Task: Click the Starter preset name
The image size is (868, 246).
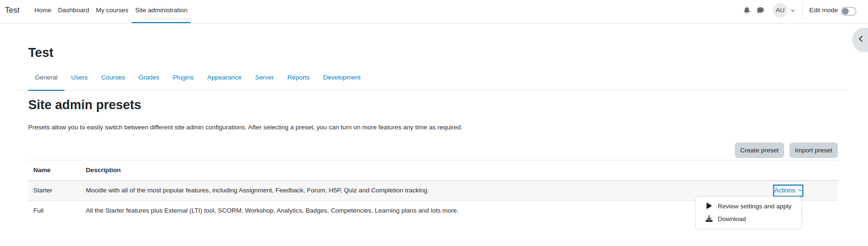Action: coord(43,190)
